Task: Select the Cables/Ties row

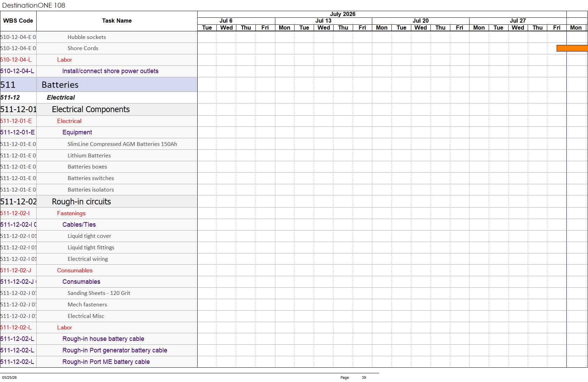Action: point(99,225)
